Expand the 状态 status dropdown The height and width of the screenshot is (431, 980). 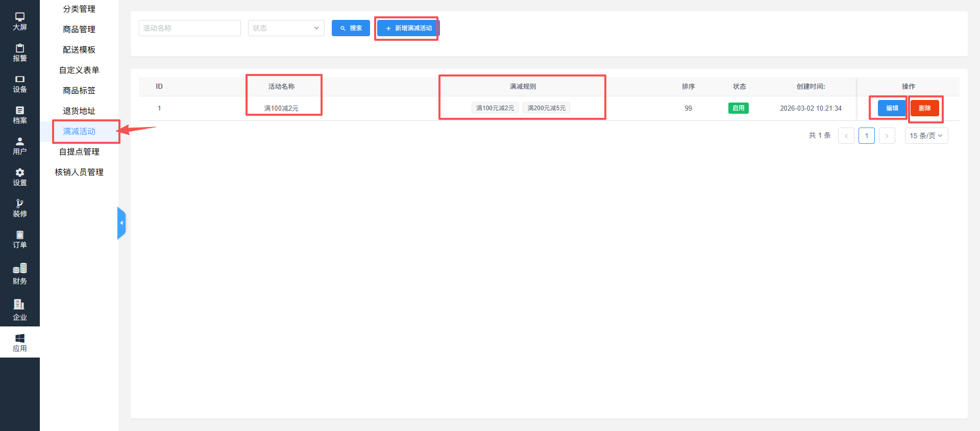click(x=286, y=28)
